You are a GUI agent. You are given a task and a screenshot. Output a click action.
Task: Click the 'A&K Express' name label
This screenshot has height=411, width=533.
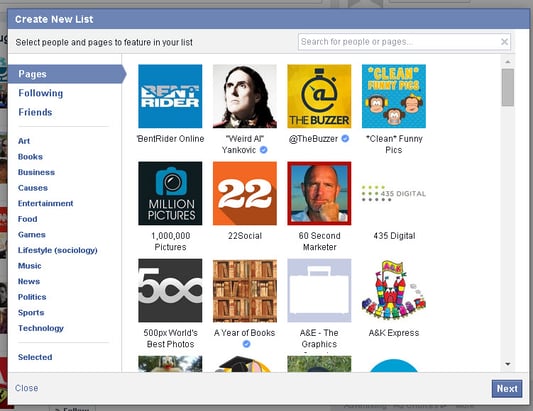[x=394, y=333]
